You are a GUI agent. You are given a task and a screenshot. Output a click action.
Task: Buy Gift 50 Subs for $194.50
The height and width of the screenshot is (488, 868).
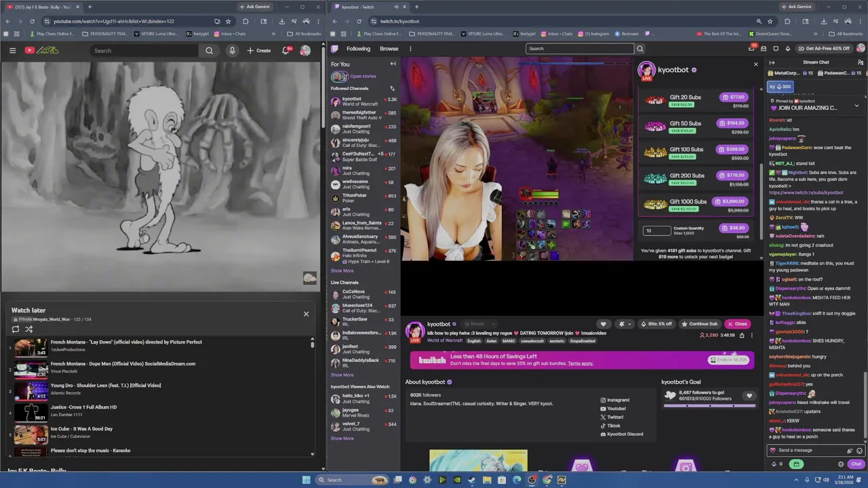[733, 123]
